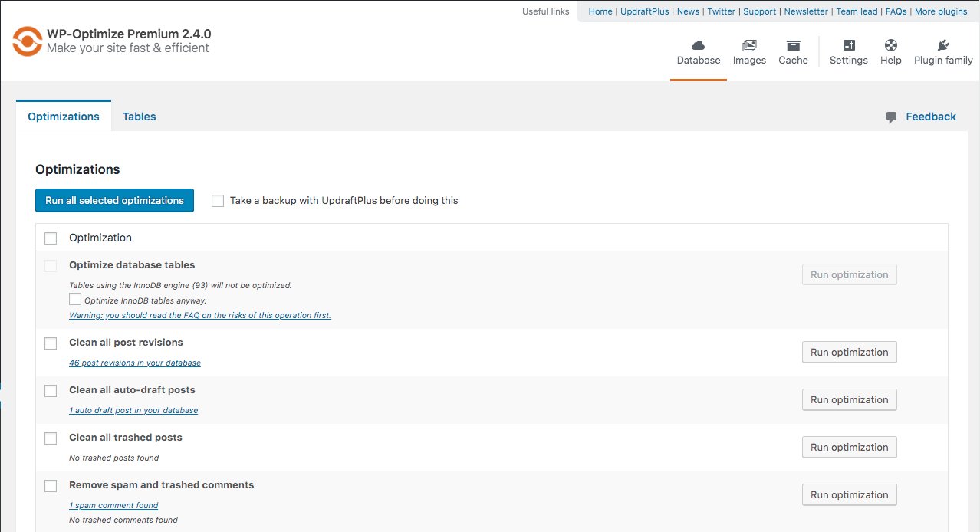Switch to the Optimizations tab
The height and width of the screenshot is (532, 980).
click(64, 117)
